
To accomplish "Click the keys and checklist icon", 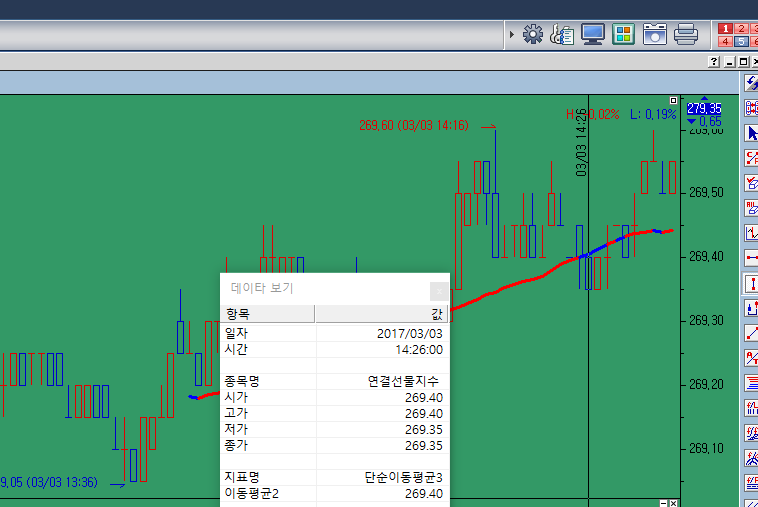I will (562, 34).
